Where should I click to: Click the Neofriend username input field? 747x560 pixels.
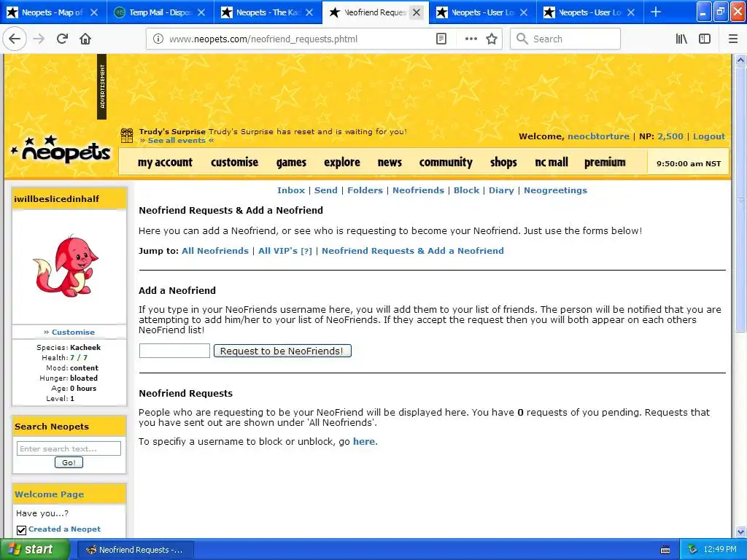click(x=174, y=351)
